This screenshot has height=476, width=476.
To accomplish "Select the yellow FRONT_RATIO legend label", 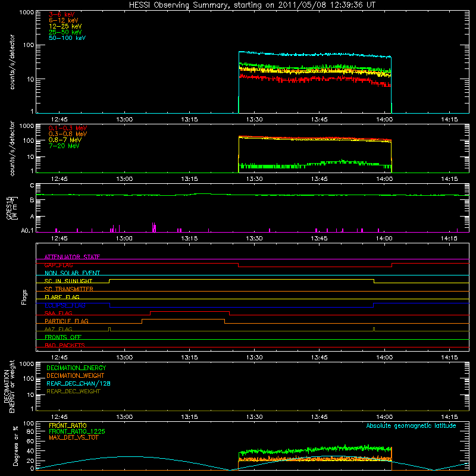I will tap(68, 425).
